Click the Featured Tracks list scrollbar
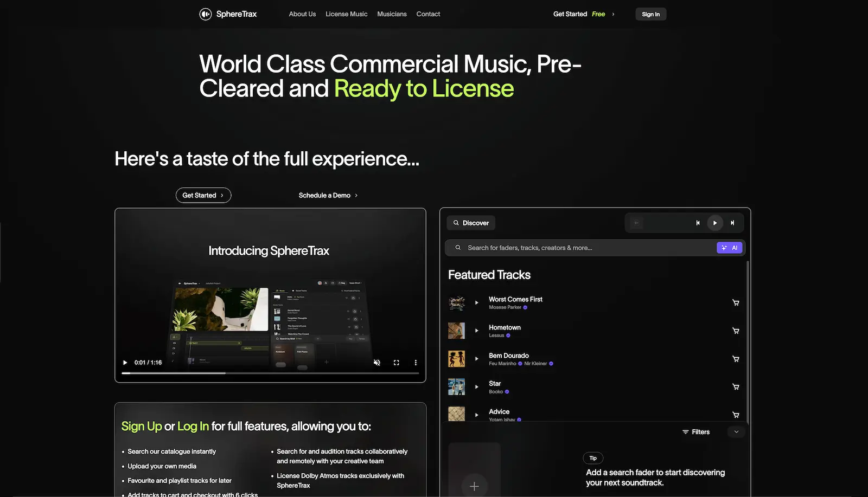 748,341
